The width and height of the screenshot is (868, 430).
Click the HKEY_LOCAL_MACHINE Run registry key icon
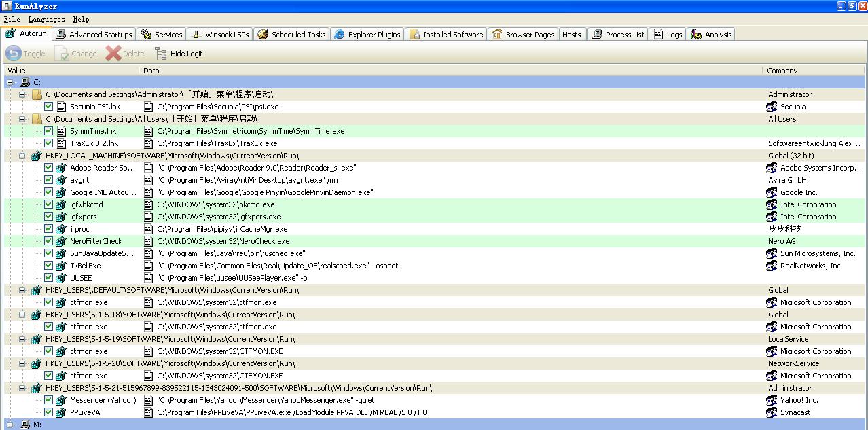(37, 156)
